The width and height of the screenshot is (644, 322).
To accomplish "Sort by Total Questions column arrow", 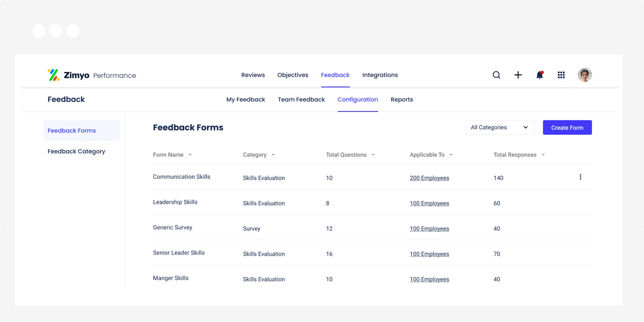I will [373, 155].
